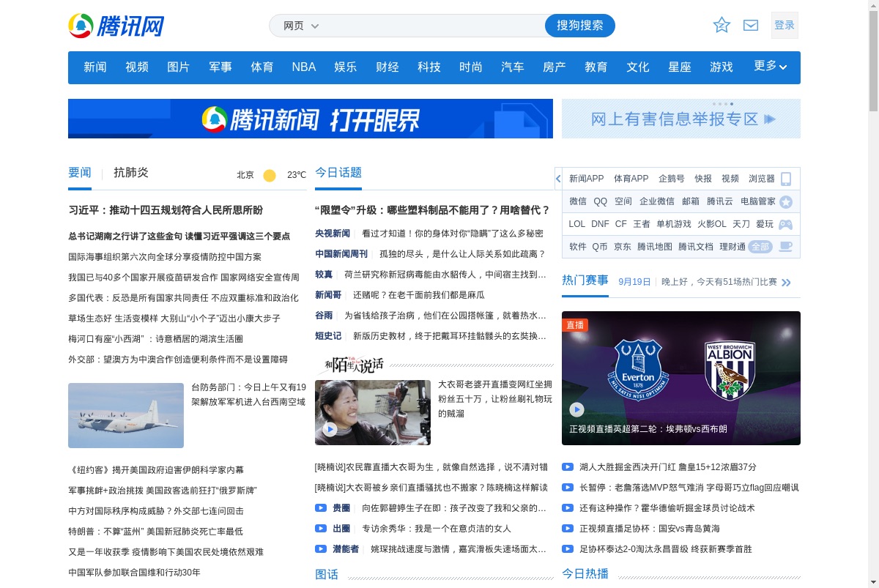Click video icon beside 贵圈 label
This screenshot has width=879, height=588.
point(321,507)
